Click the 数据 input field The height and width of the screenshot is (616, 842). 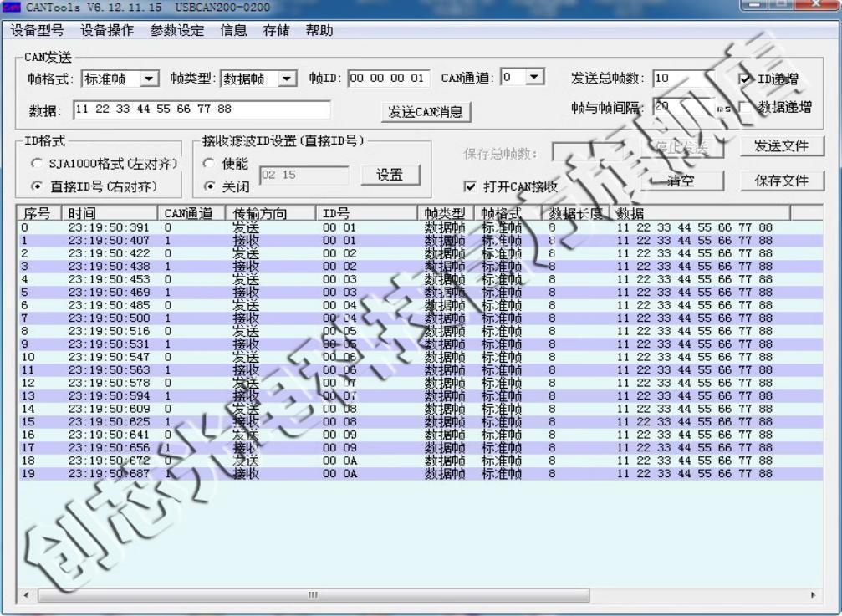[201, 109]
